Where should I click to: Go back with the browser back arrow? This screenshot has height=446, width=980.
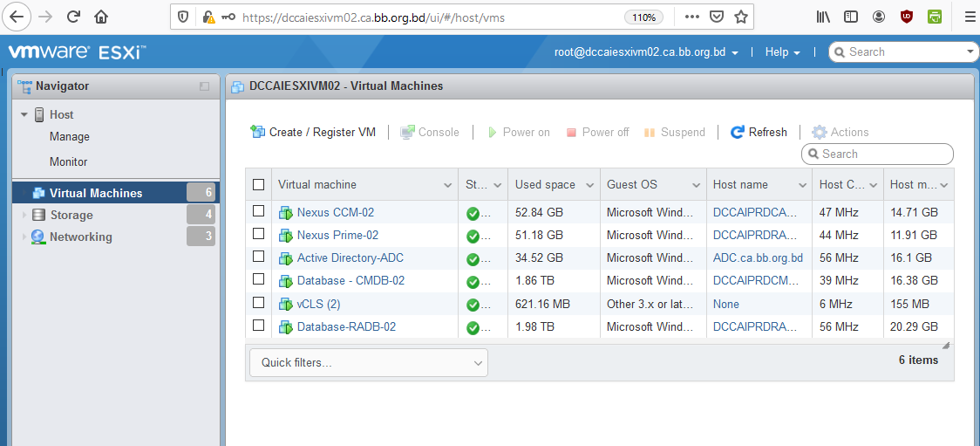click(17, 17)
